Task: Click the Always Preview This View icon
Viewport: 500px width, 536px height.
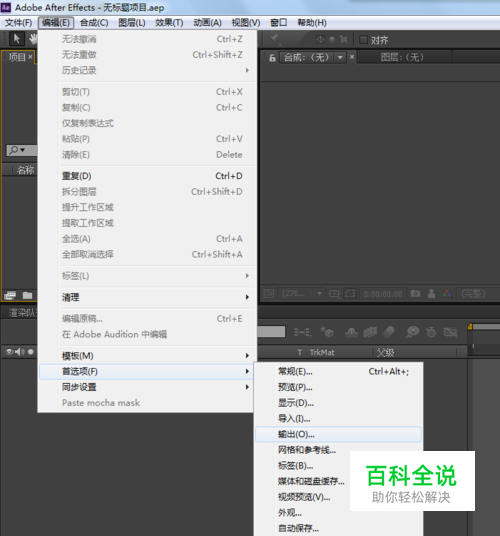Action: point(269,294)
